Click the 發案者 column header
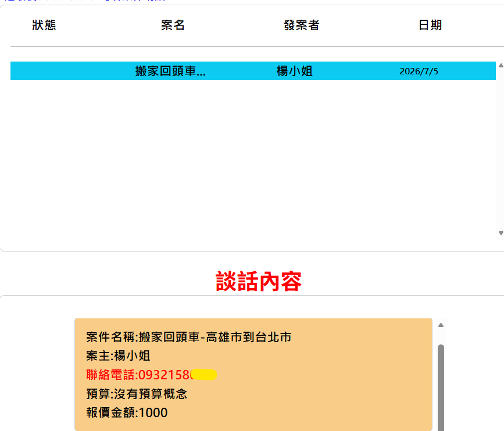The image size is (504, 431). click(x=302, y=25)
